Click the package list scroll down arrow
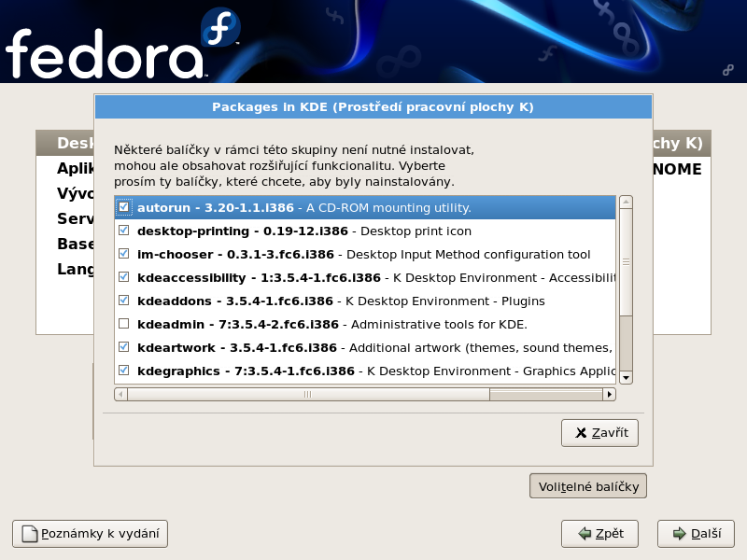Viewport: 747px width, 560px height. (626, 378)
